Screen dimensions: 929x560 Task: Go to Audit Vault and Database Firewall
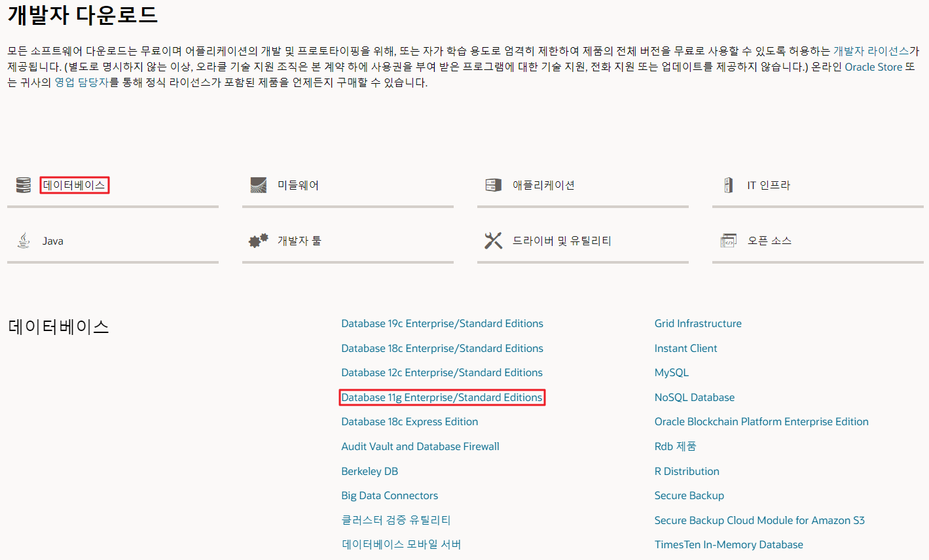click(x=420, y=447)
